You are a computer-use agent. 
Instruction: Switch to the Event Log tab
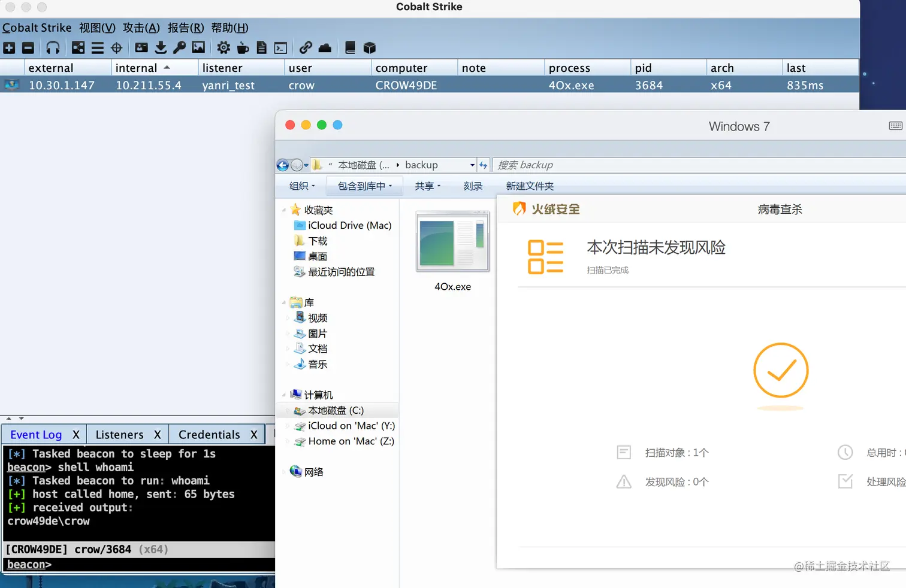(36, 435)
